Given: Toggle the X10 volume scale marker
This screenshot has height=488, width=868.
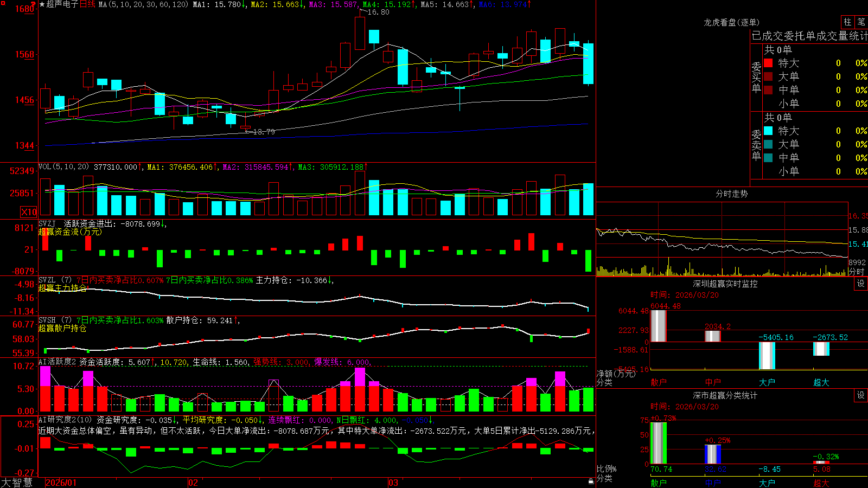Looking at the screenshot, I should (29, 212).
